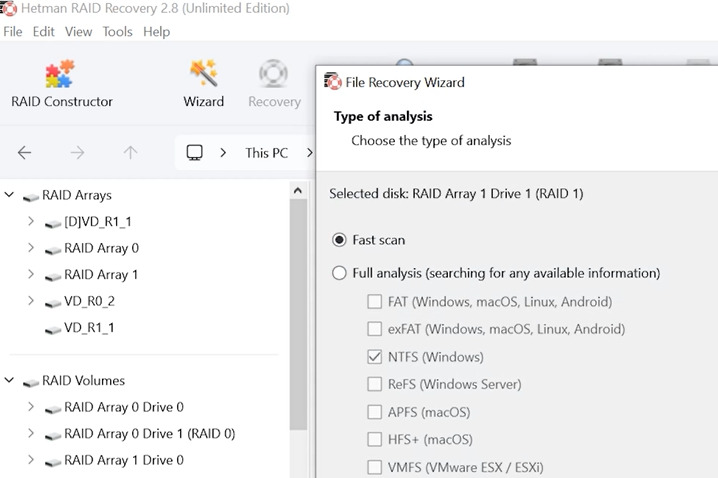Viewport: 718px width, 478px height.
Task: Open the chevron dropdown after This PC
Action: [x=310, y=152]
